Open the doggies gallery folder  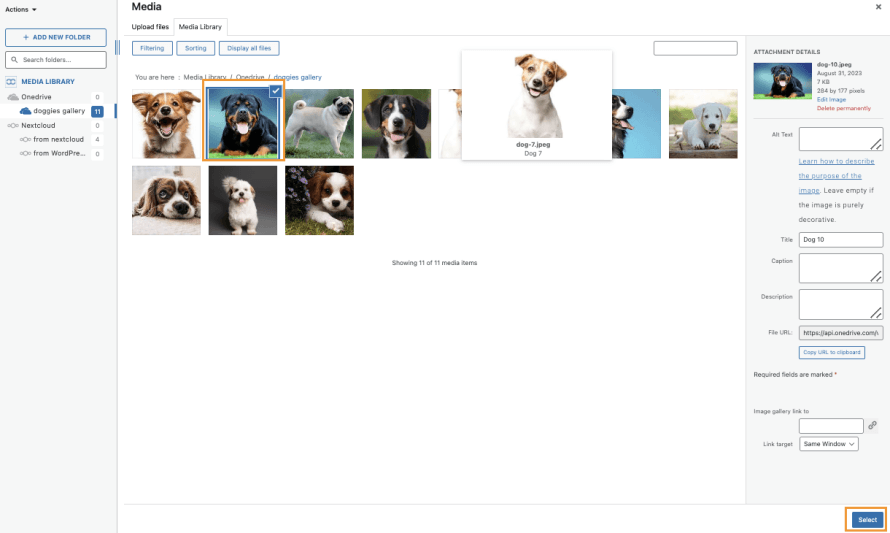coord(59,111)
